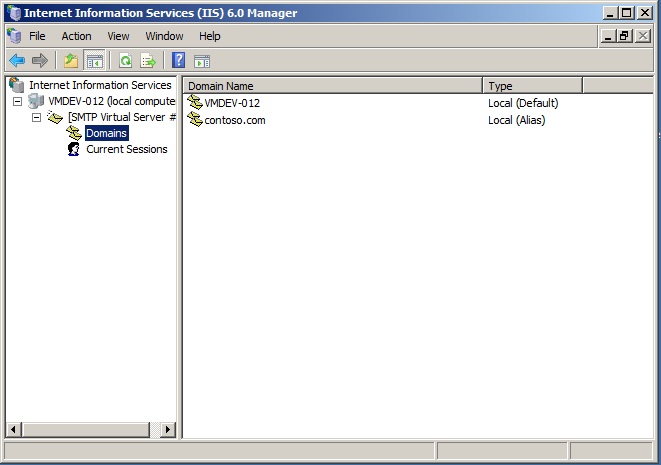The image size is (661, 465).
Task: Click the Back arrow toolbar button
Action: [x=17, y=61]
